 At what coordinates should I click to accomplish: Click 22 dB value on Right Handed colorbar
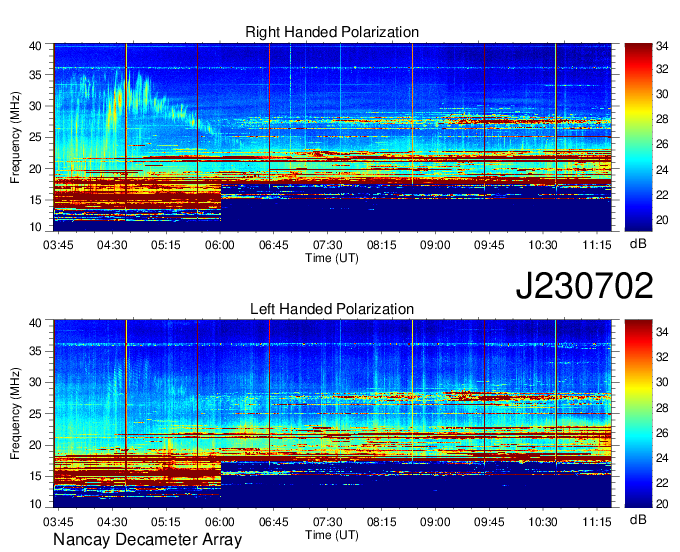point(662,195)
